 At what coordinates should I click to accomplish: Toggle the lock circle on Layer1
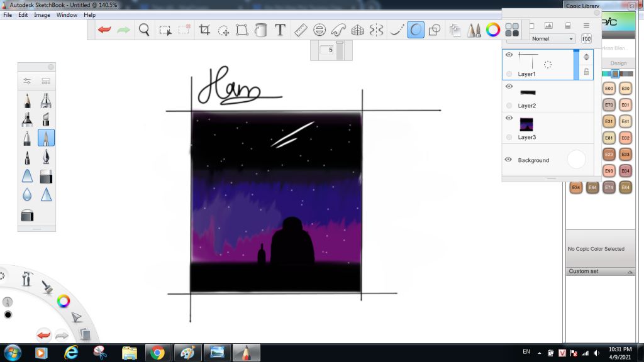(x=509, y=74)
